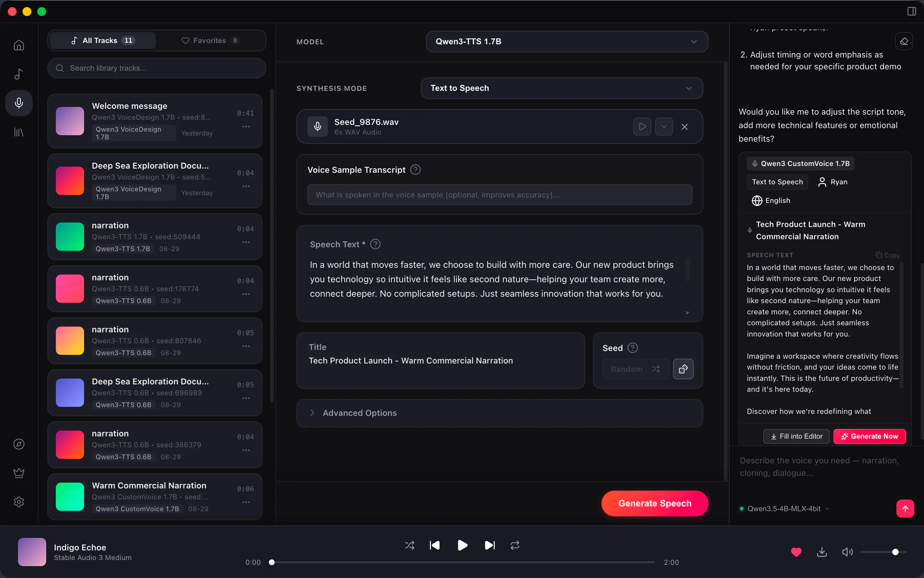Open the Seed help icon
924x578 pixels.
pyautogui.click(x=633, y=348)
